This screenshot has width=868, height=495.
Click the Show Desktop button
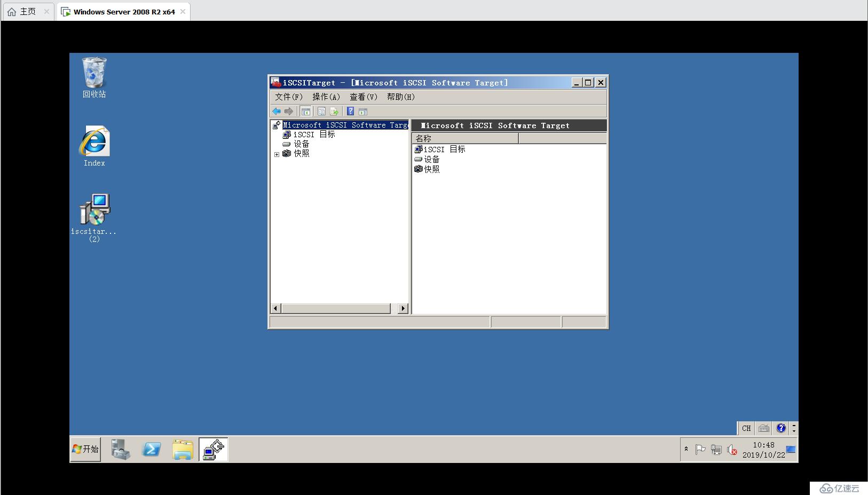click(x=791, y=450)
